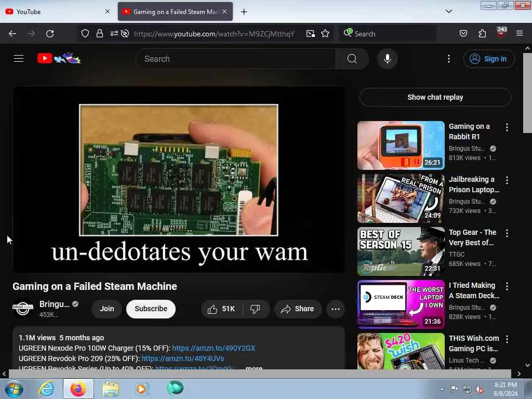532x399 pixels.
Task: Open Gaming on a Rabbit R1 thumbnail
Action: click(401, 145)
